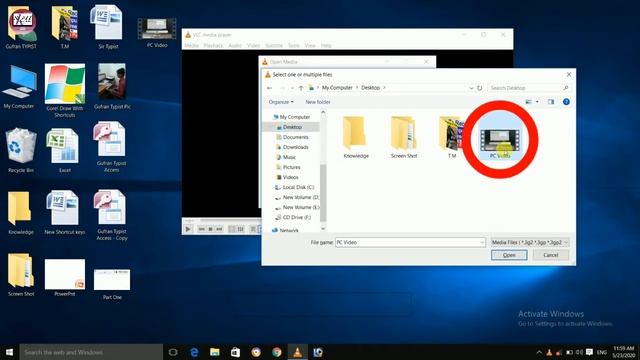Expand the view options dropdown arrow
The image size is (640, 360).
tap(537, 102)
